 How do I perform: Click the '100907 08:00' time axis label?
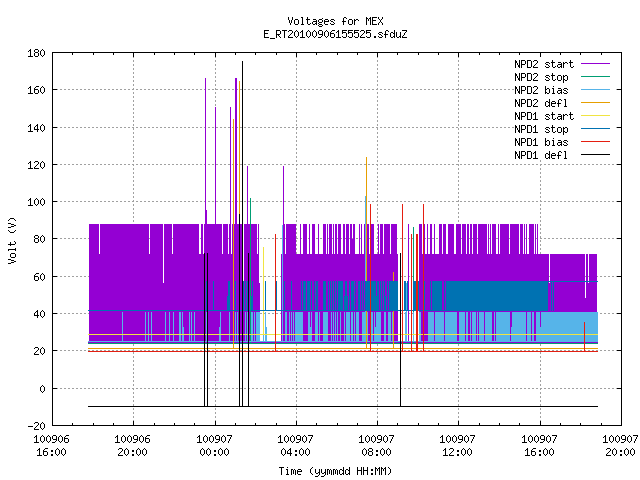tap(376, 446)
